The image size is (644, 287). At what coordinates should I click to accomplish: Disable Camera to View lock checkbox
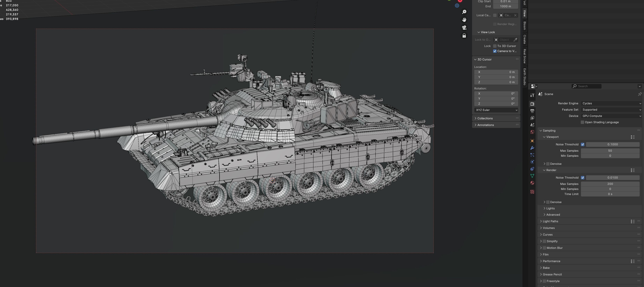pos(495,51)
